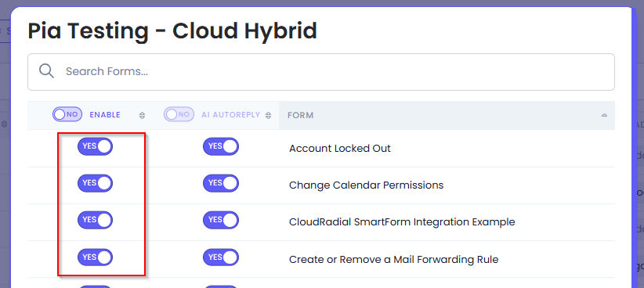Sort the FORM column with the triangle icon
Viewport: 644px width, 288px height.
(x=604, y=115)
